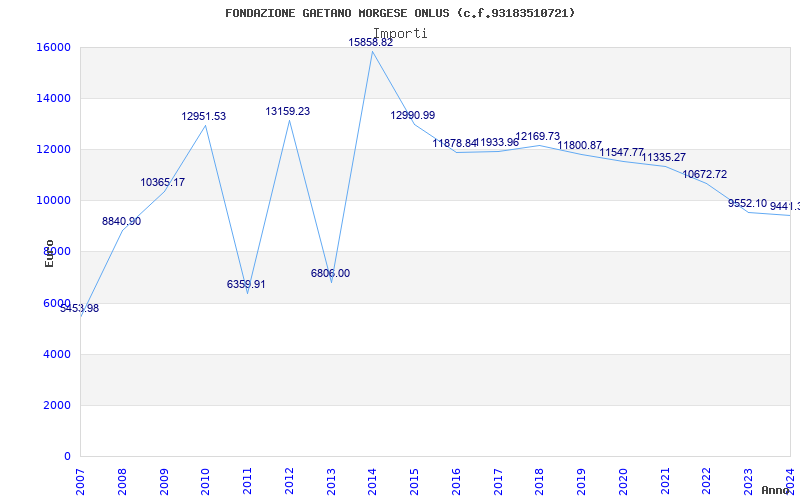Select the 2020 x-axis year label
The height and width of the screenshot is (500, 800).
pos(623,480)
